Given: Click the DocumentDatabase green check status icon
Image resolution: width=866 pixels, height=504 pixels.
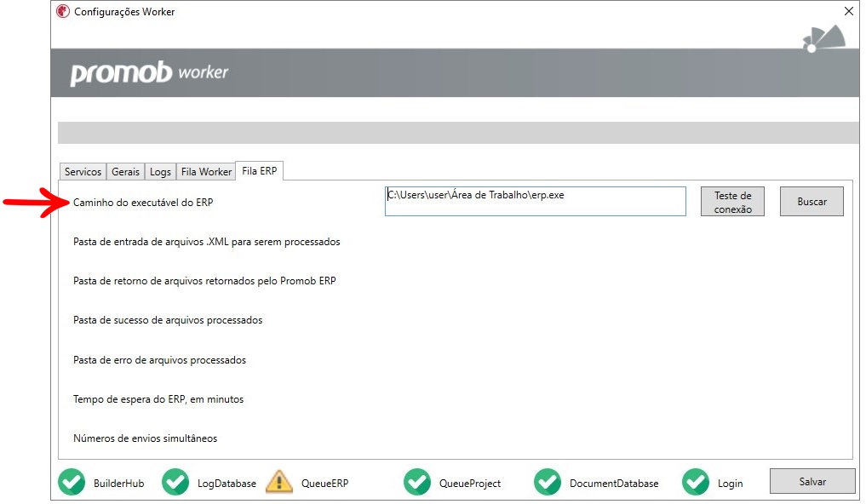Looking at the screenshot, I should (548, 482).
